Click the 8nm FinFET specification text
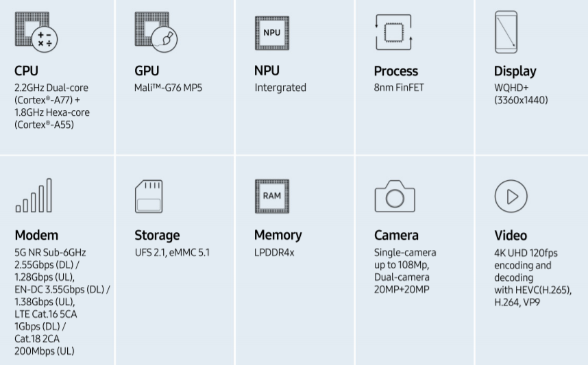Screen dimensions: 588x365 [399, 88]
